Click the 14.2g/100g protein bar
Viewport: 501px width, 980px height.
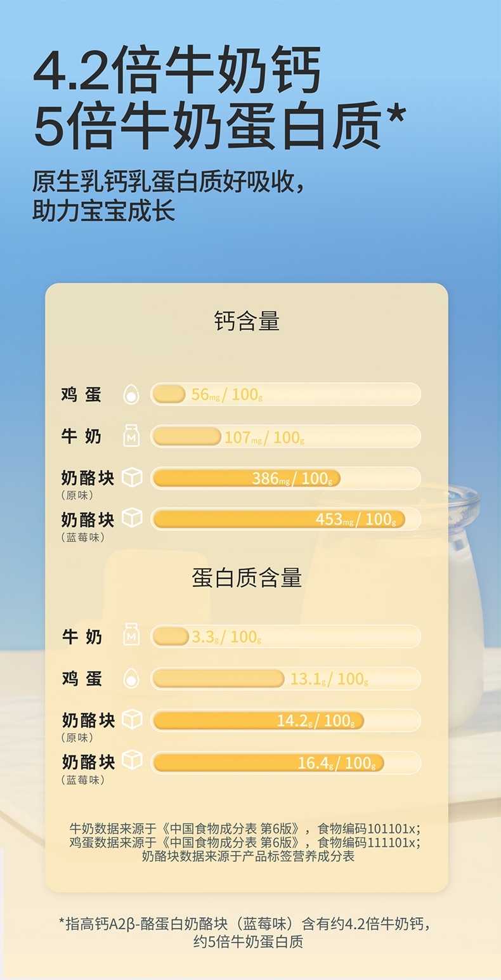(258, 721)
